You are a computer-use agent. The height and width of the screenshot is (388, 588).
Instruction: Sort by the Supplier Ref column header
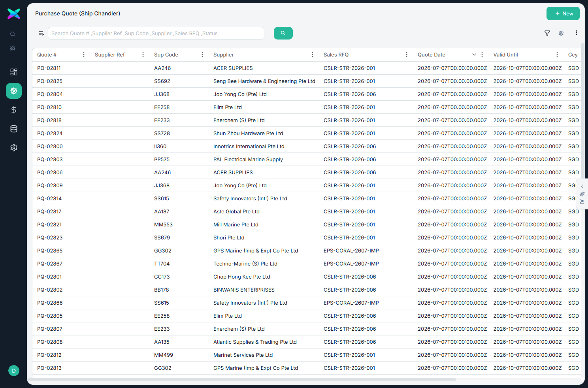[110, 55]
